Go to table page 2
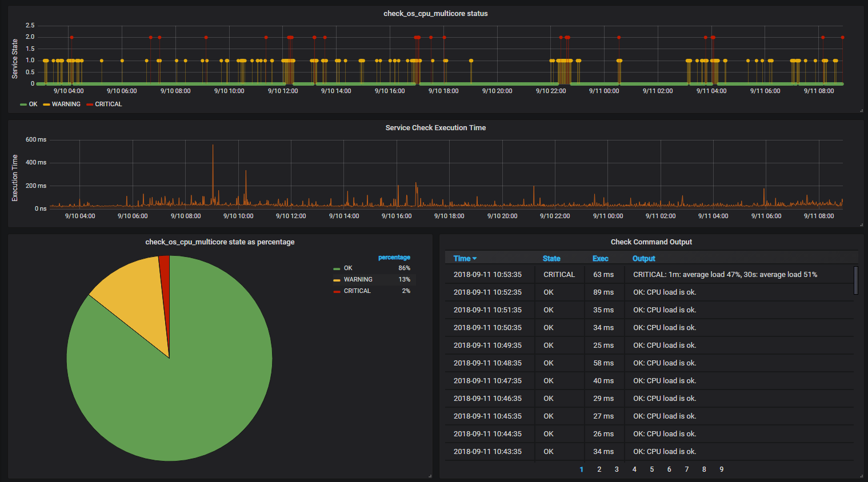This screenshot has height=482, width=868. tap(599, 469)
